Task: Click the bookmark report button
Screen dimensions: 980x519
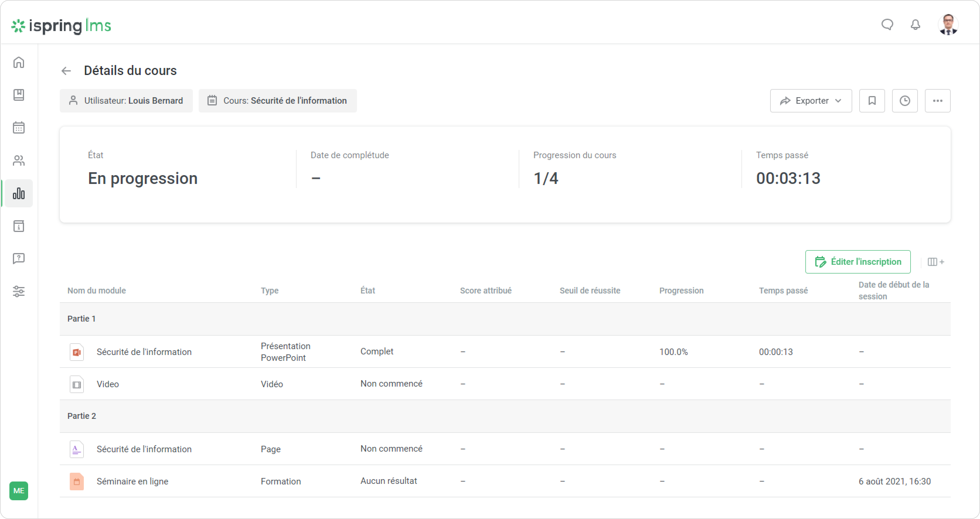Action: [872, 101]
